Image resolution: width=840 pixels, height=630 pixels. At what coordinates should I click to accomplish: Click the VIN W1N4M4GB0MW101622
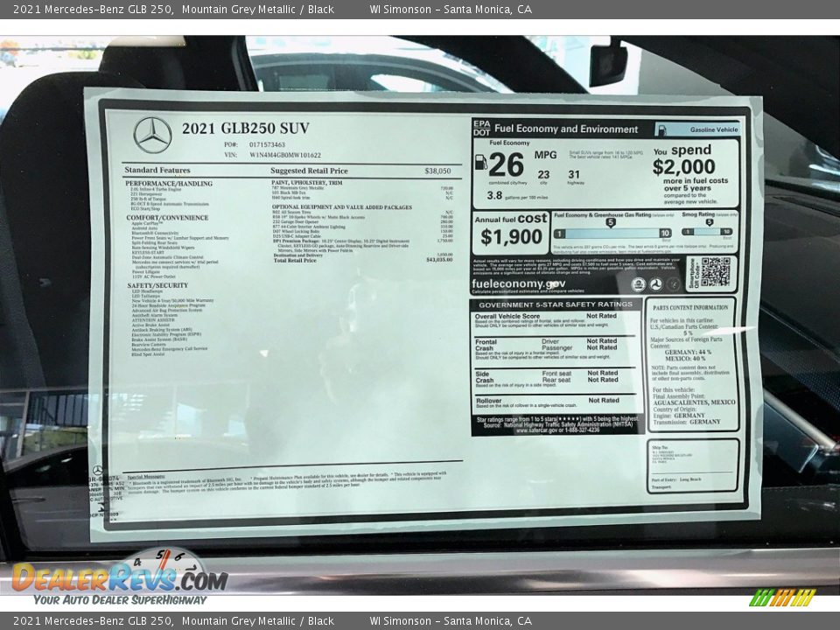pyautogui.click(x=285, y=156)
